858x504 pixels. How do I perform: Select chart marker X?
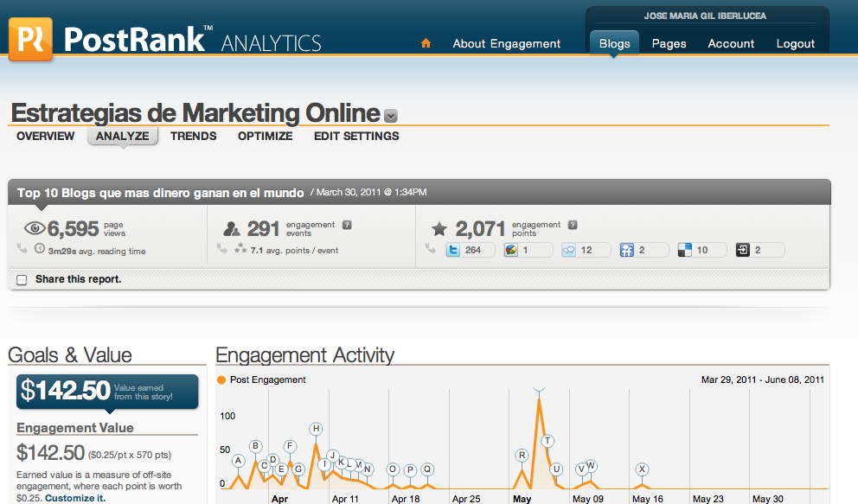pyautogui.click(x=643, y=469)
